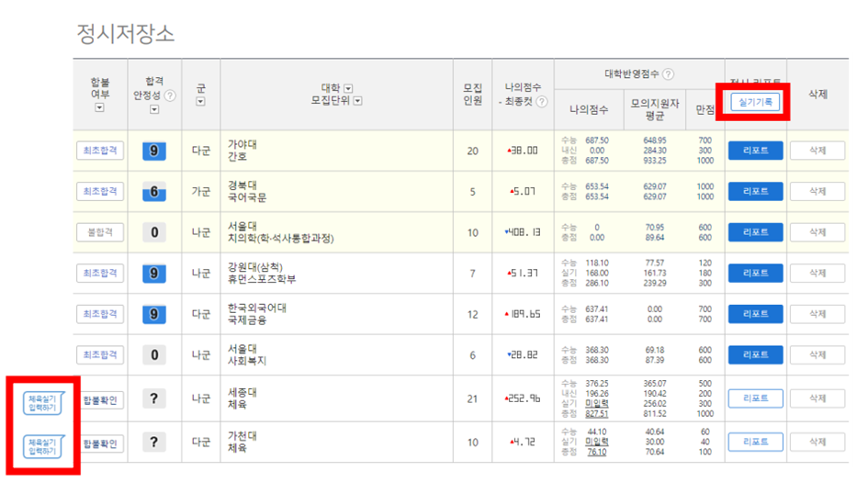Click the score difference 408.13

click(x=523, y=232)
